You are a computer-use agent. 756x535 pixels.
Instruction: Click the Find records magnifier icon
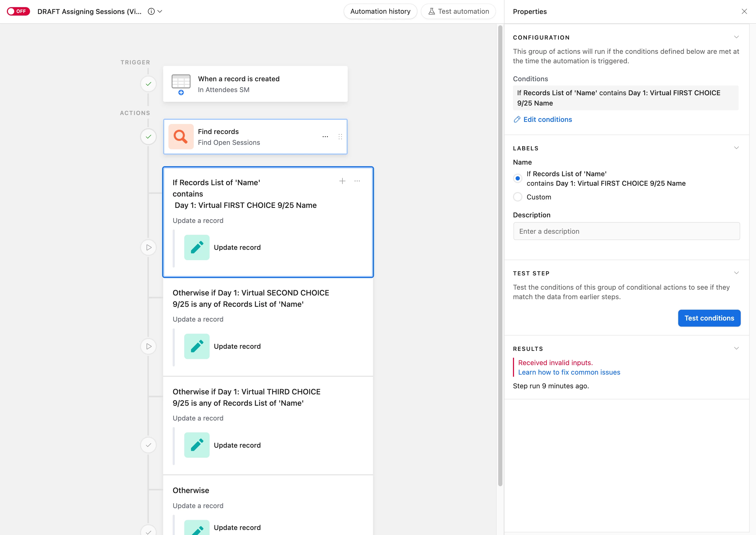point(181,136)
